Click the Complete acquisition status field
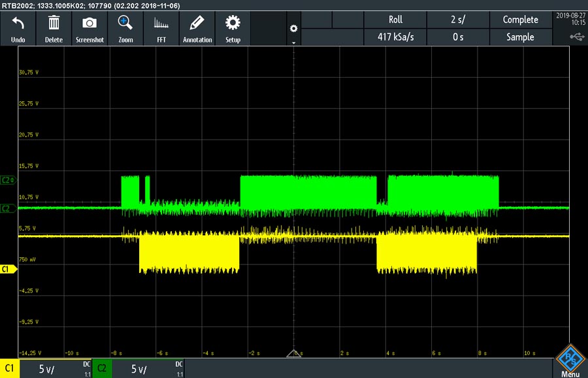This screenshot has height=378, width=588. 521,20
